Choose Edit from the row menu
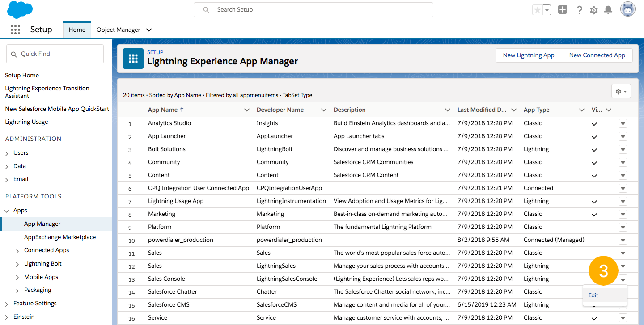This screenshot has height=325, width=644. coord(593,295)
